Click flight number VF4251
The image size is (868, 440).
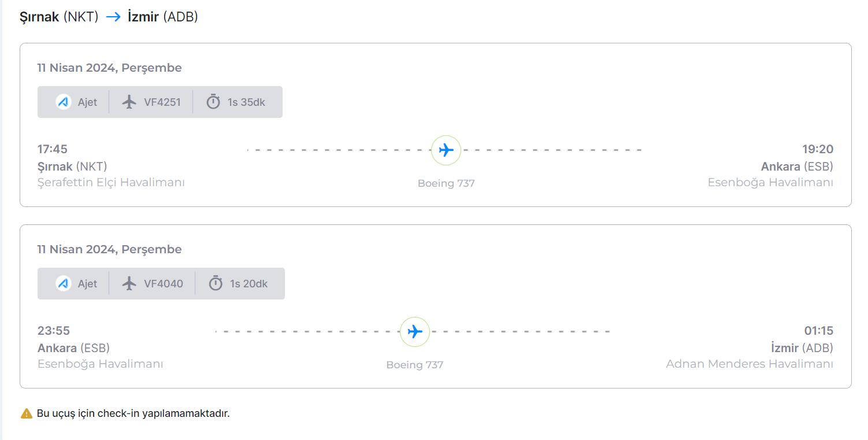coord(162,102)
